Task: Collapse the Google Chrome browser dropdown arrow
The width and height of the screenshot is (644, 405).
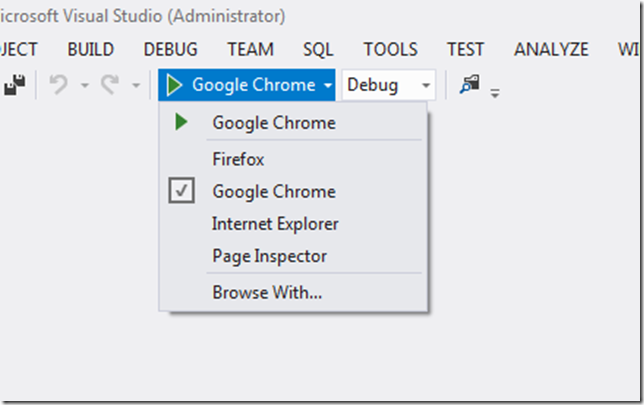Action: (x=328, y=86)
